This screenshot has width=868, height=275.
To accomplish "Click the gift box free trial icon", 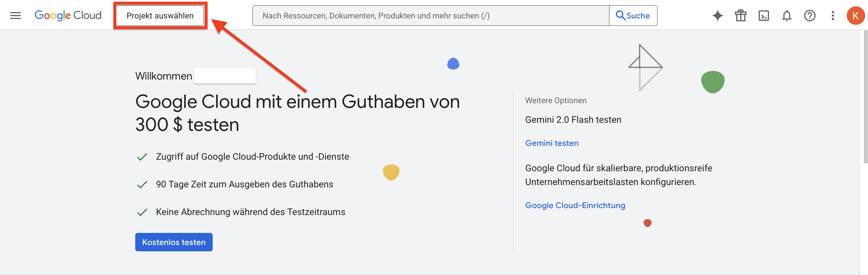I will click(x=740, y=16).
